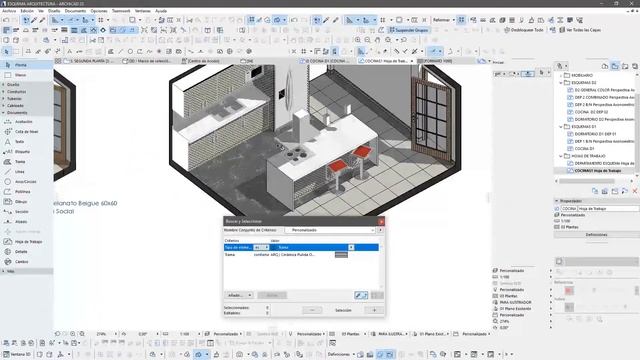Select COCINA D2 DEP 02 in navigator
The width and height of the screenshot is (640, 360).
[x=591, y=112]
